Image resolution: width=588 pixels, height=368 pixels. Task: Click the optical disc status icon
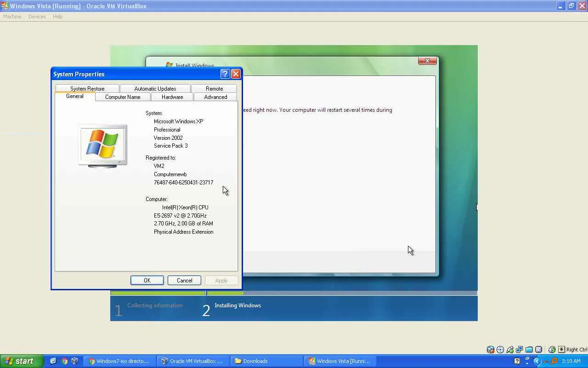point(500,350)
